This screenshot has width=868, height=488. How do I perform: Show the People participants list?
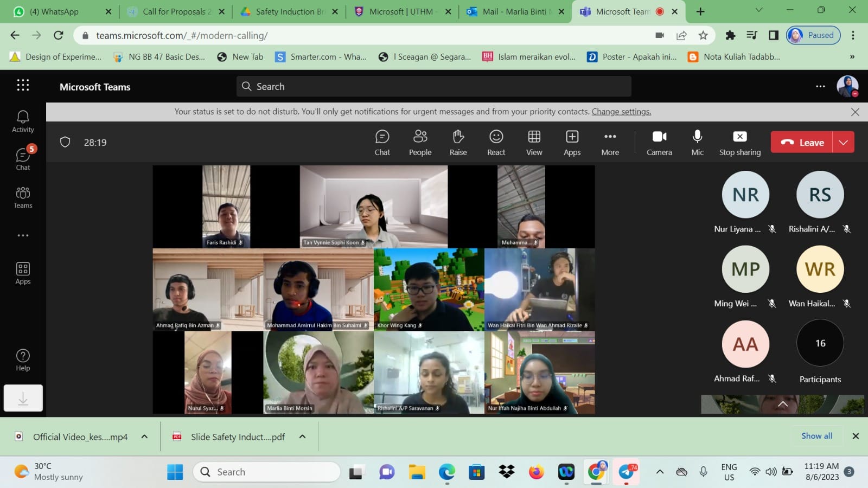click(420, 143)
